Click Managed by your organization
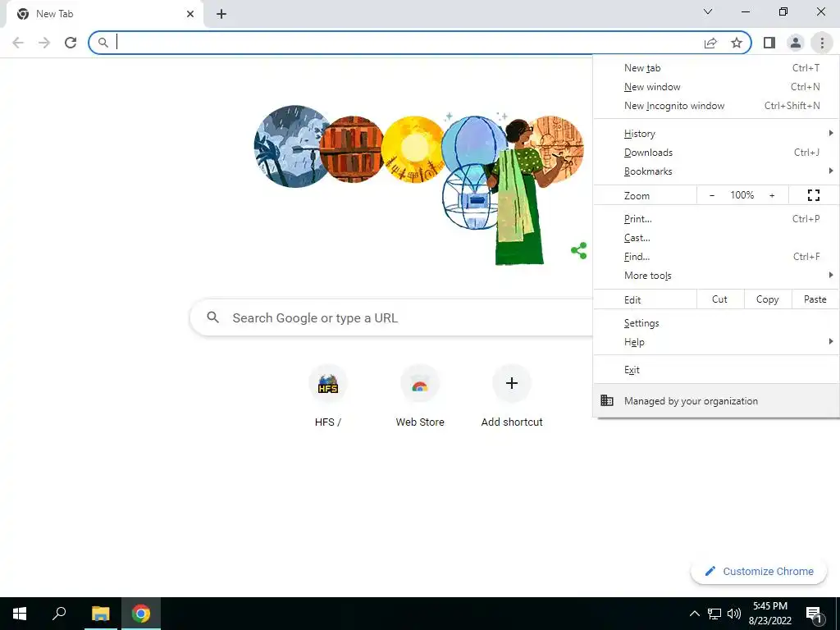Screen dimensions: 840x630 click(715, 400)
